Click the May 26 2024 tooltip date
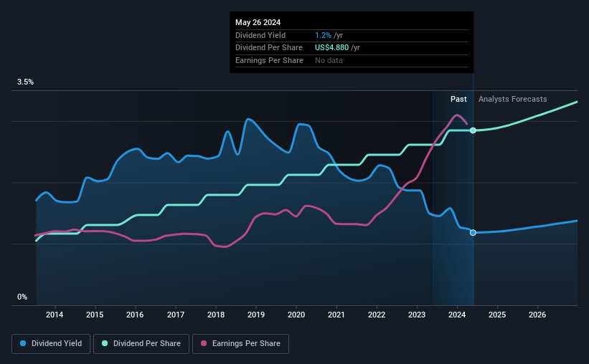 (x=258, y=22)
